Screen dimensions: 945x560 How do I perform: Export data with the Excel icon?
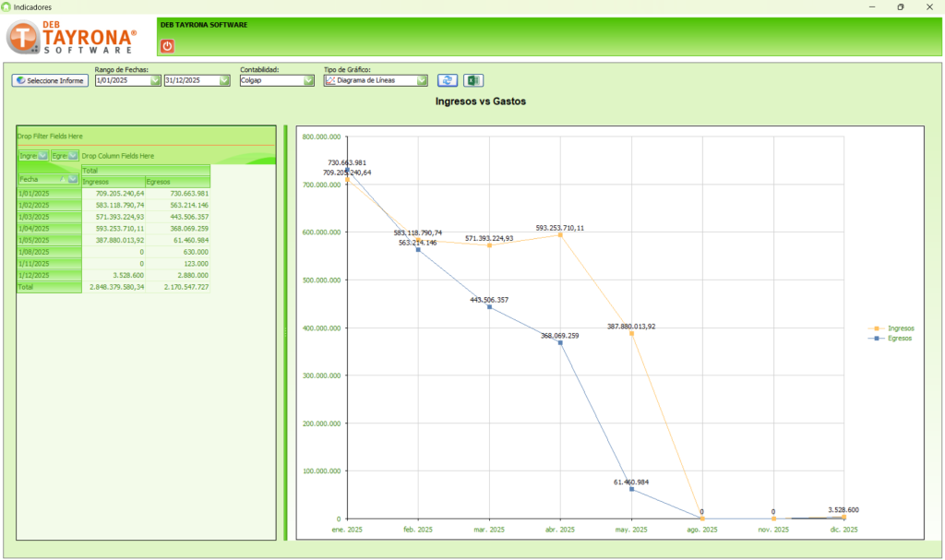[x=472, y=81]
